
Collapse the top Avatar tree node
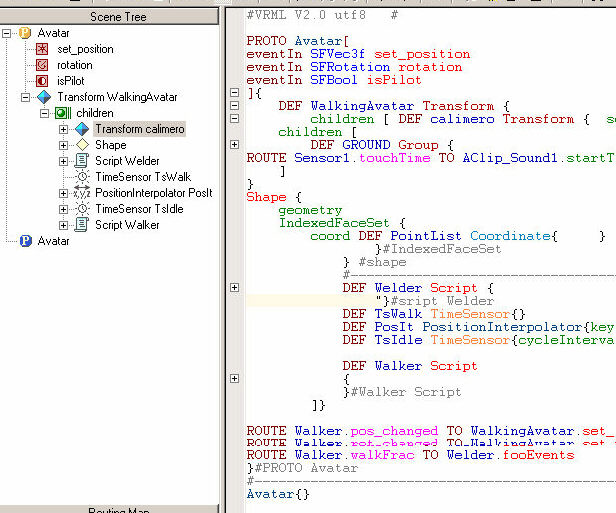(6, 33)
